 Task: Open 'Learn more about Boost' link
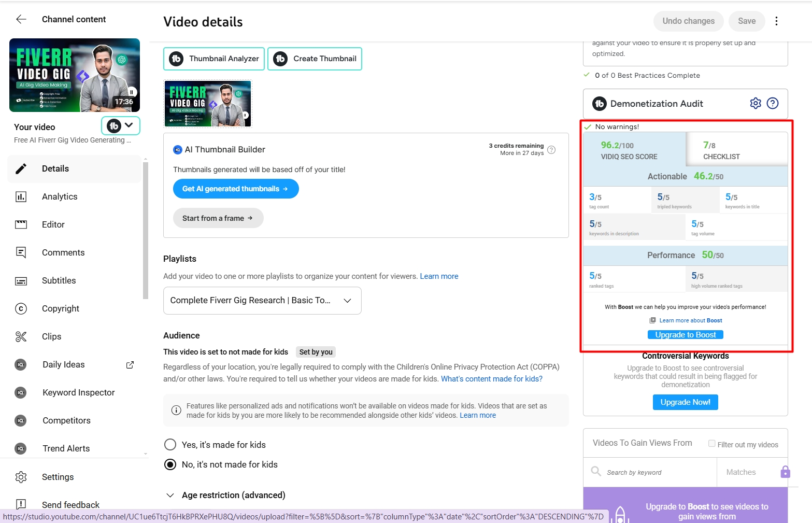pos(690,320)
